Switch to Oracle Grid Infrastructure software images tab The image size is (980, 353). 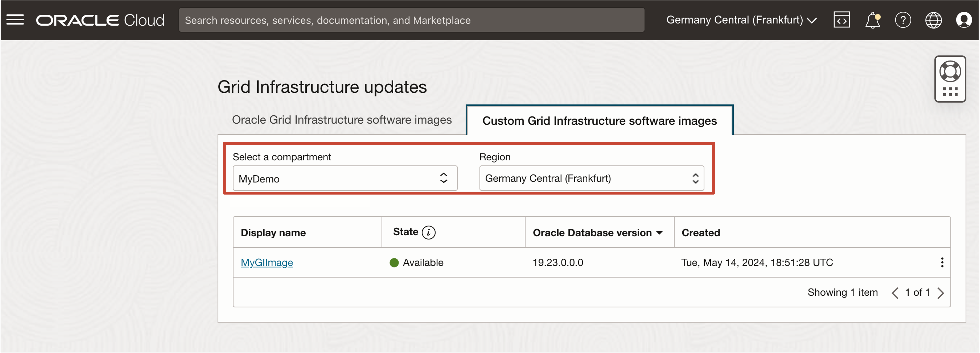coord(342,120)
